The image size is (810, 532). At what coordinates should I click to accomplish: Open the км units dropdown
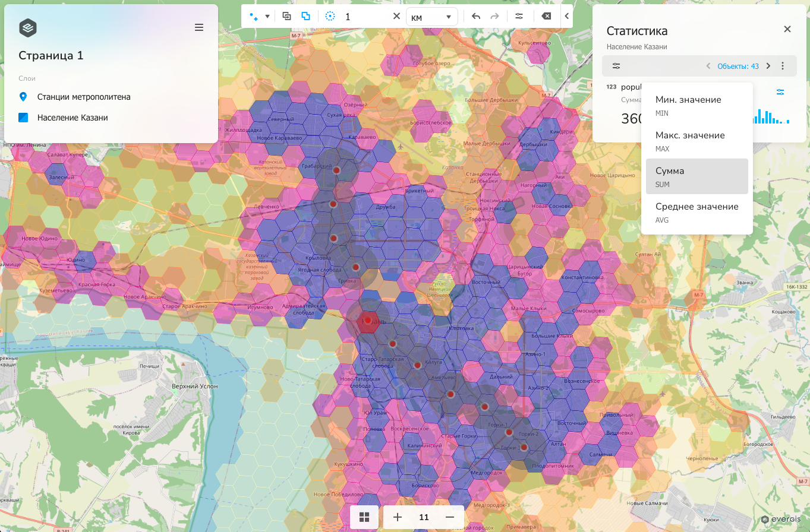432,17
